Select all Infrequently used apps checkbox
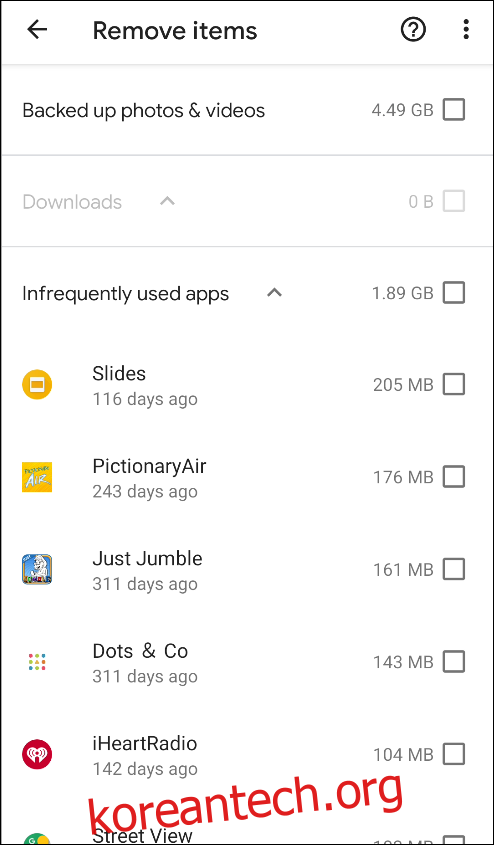The height and width of the screenshot is (845, 494). (454, 293)
